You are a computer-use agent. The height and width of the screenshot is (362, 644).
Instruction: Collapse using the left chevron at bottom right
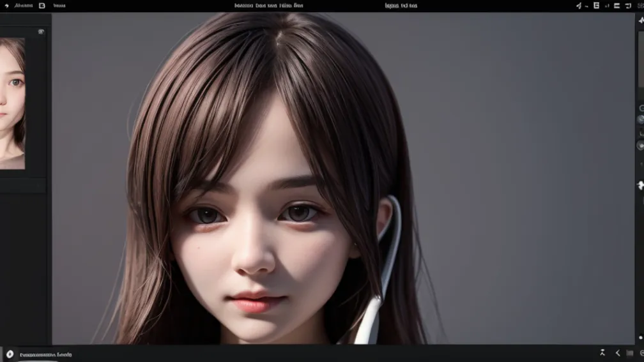[617, 353]
